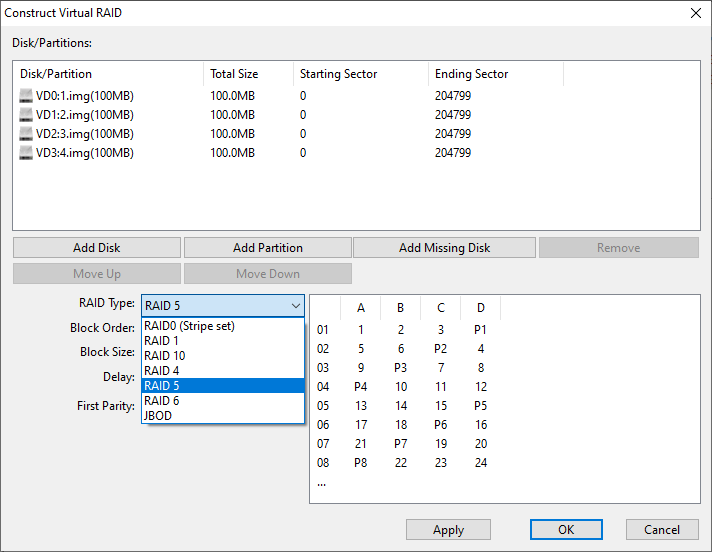The image size is (712, 552).
Task: Cancel the RAID construction dialog
Action: pos(662,530)
